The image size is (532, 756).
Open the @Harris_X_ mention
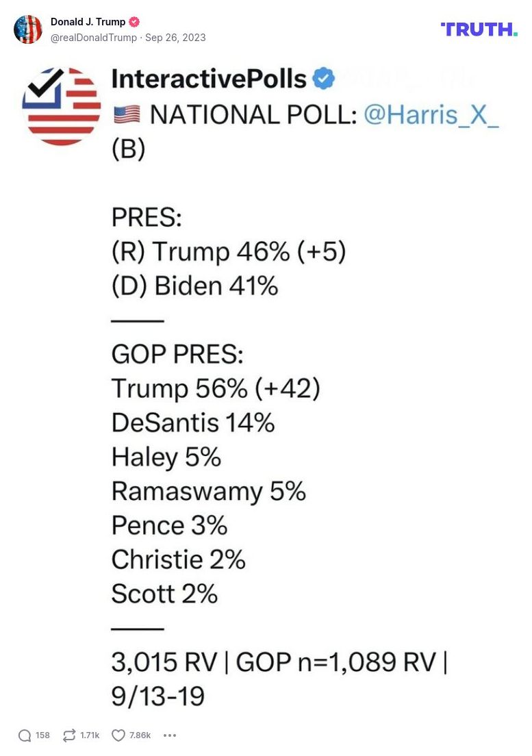[x=431, y=115]
